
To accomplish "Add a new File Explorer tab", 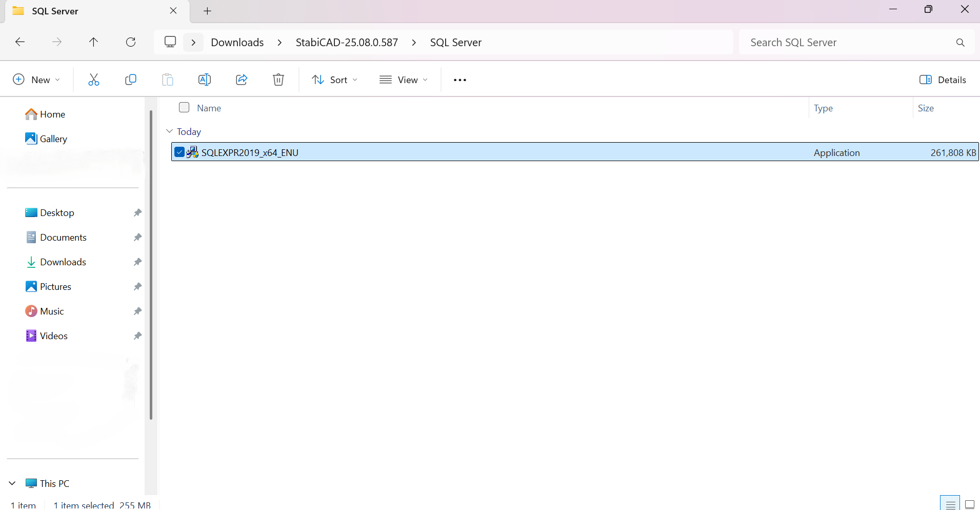I will point(207,11).
